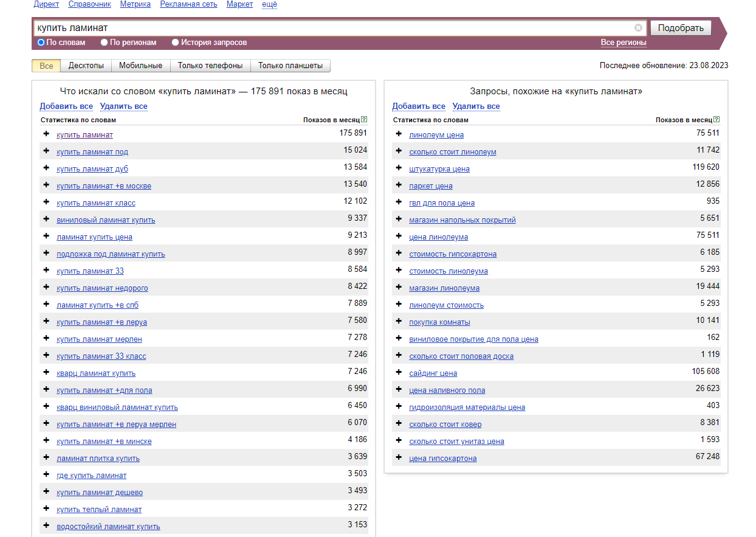
Task: Select the 'По регионам' radio button
Action: pyautogui.click(x=105, y=43)
